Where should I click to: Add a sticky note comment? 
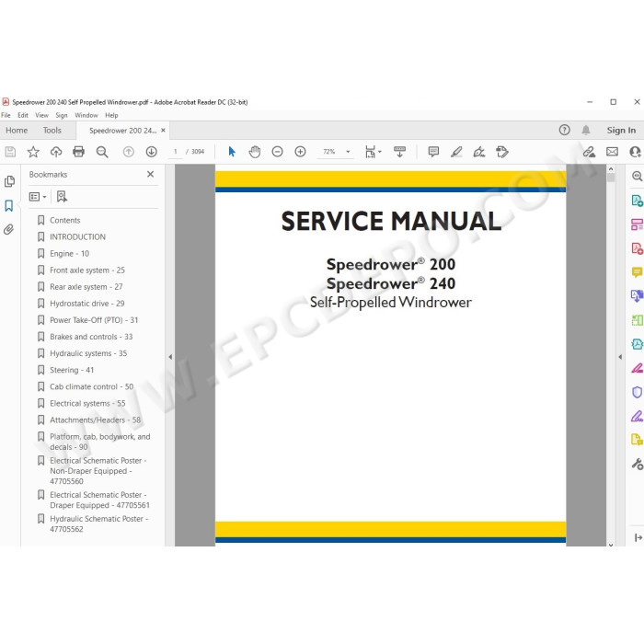[433, 152]
